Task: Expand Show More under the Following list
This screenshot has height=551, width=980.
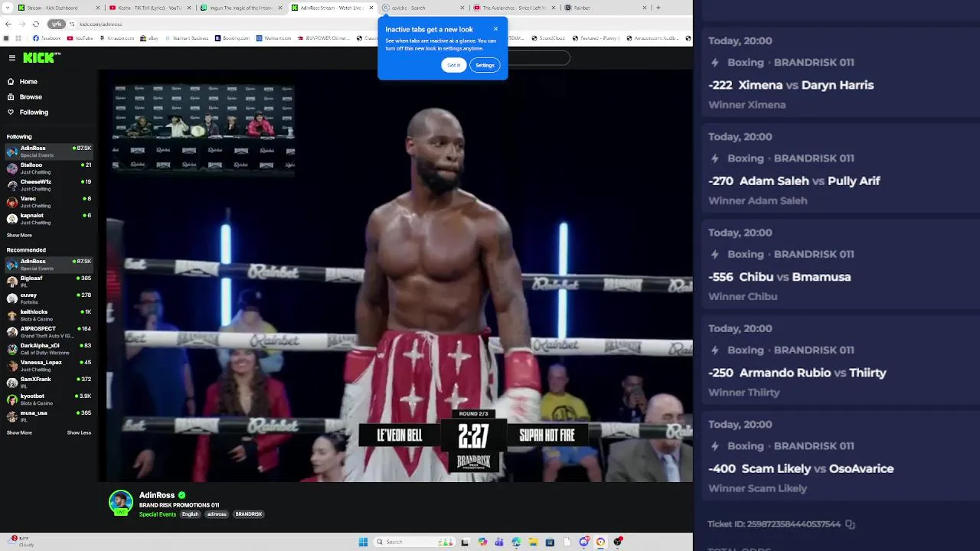Action: click(x=19, y=236)
